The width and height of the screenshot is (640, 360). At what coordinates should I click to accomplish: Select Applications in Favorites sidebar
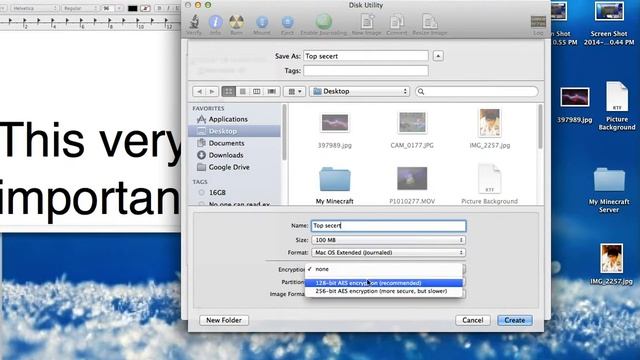click(234, 119)
